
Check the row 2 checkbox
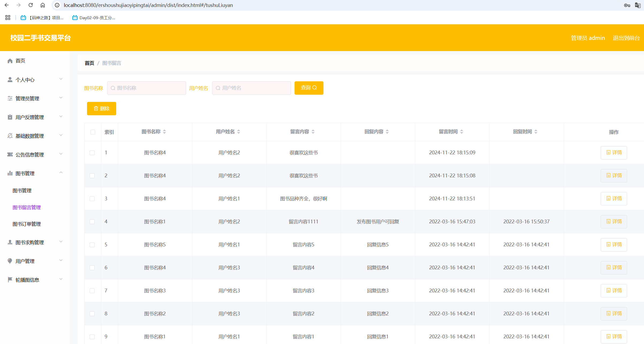click(x=92, y=176)
